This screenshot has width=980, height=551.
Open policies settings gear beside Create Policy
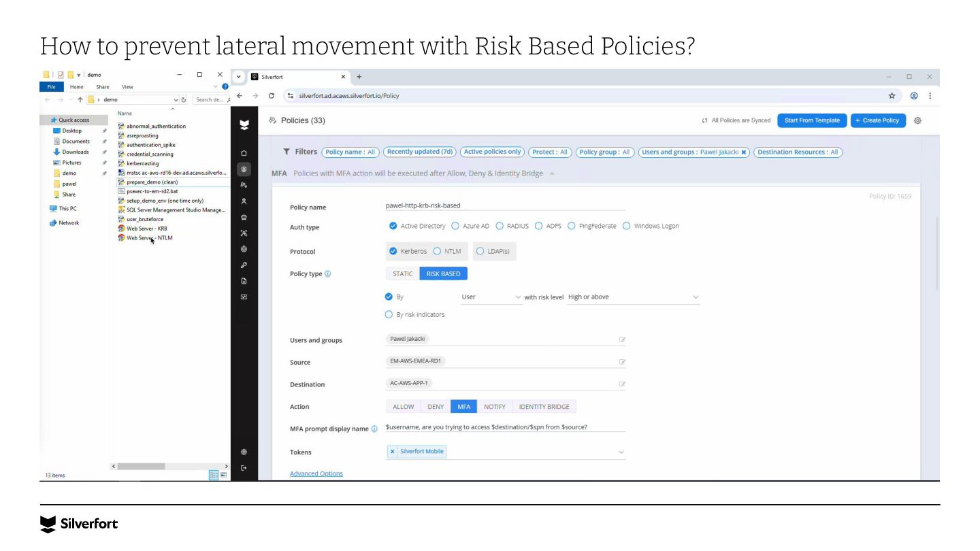point(917,120)
